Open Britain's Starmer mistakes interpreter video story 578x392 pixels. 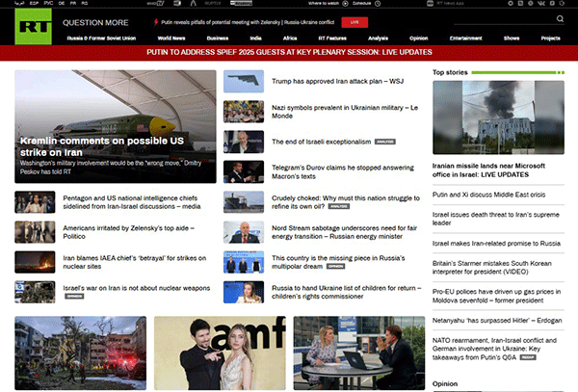(x=491, y=268)
